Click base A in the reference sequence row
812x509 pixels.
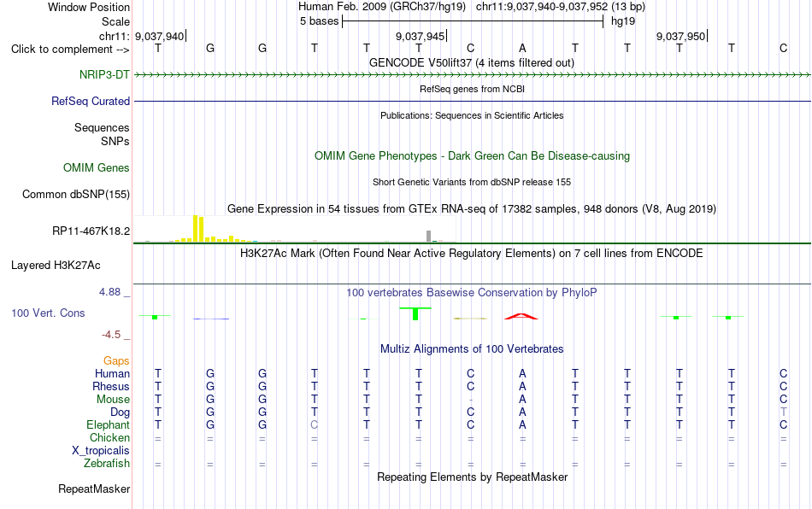point(522,48)
